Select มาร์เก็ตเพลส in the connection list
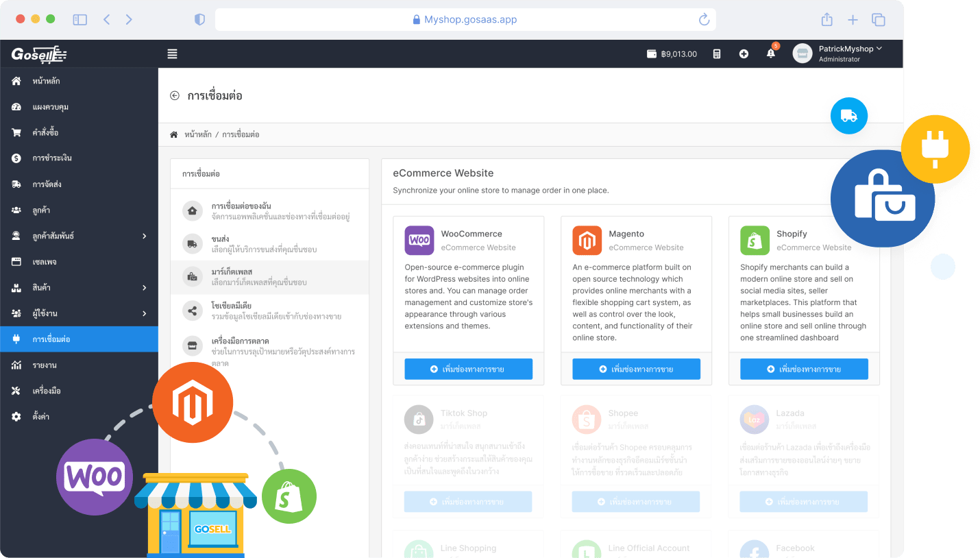Viewport: 980px width, 558px height. pyautogui.click(x=269, y=277)
